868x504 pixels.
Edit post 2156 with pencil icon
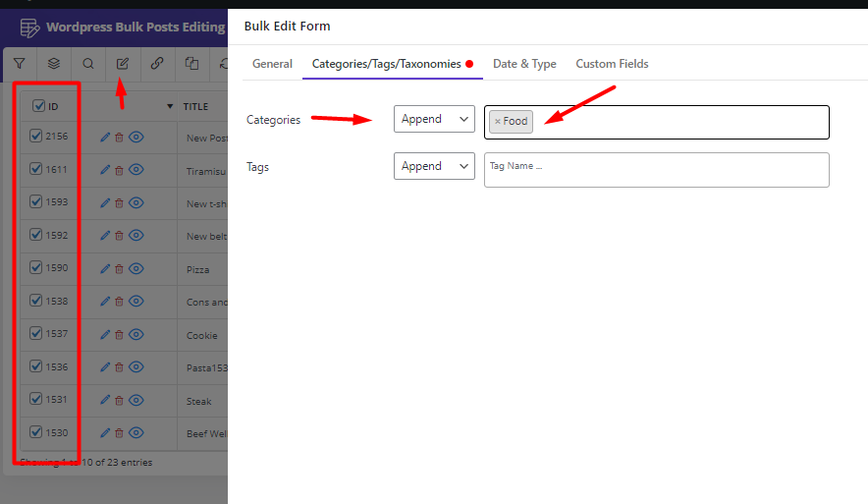(x=105, y=138)
